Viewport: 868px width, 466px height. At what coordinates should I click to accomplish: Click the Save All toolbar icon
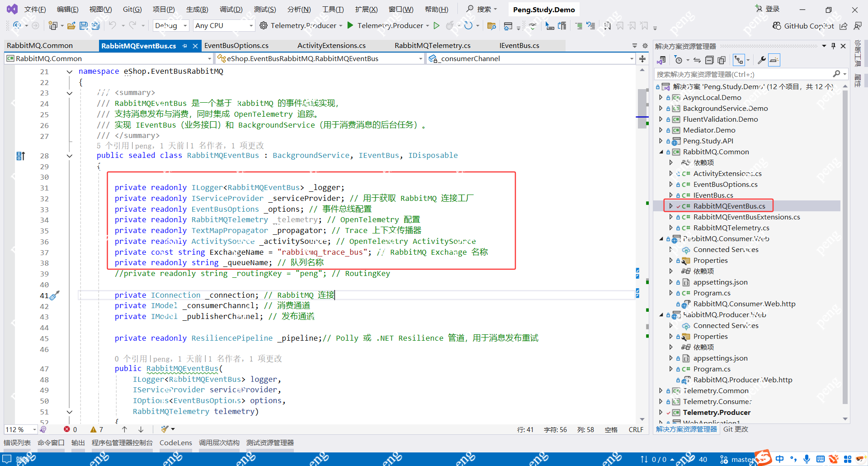point(95,26)
